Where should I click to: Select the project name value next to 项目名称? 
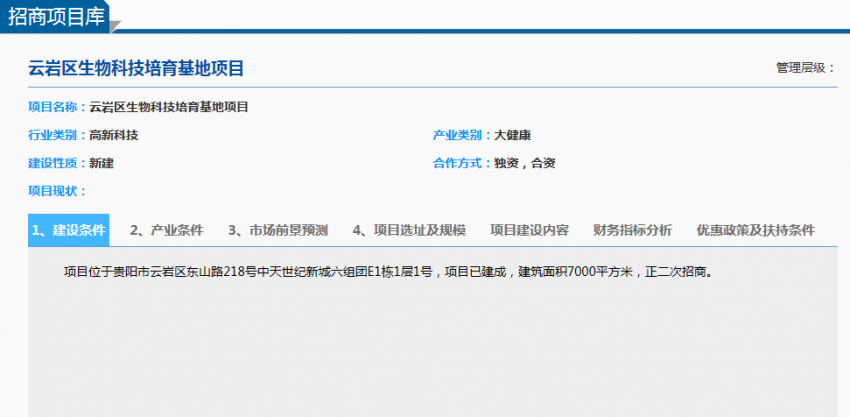(169, 107)
